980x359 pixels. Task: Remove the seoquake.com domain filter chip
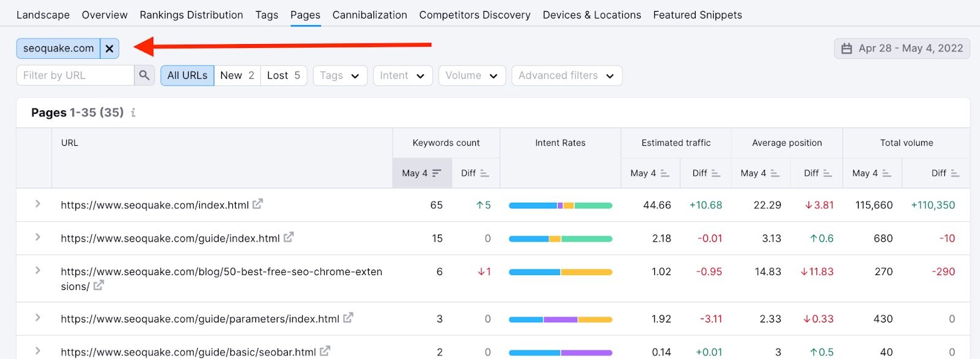[x=110, y=48]
